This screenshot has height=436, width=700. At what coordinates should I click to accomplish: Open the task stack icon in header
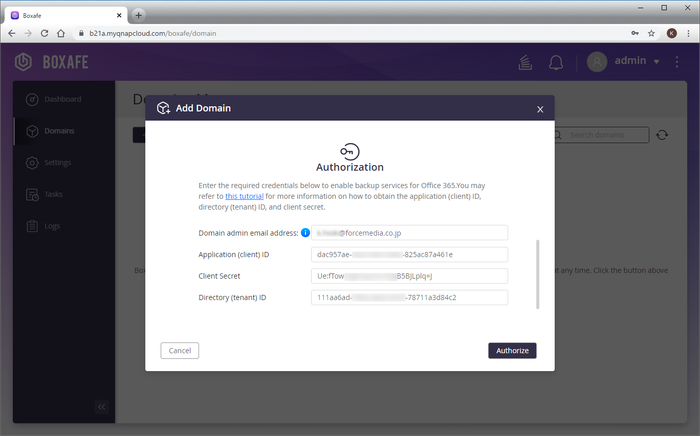coord(523,62)
